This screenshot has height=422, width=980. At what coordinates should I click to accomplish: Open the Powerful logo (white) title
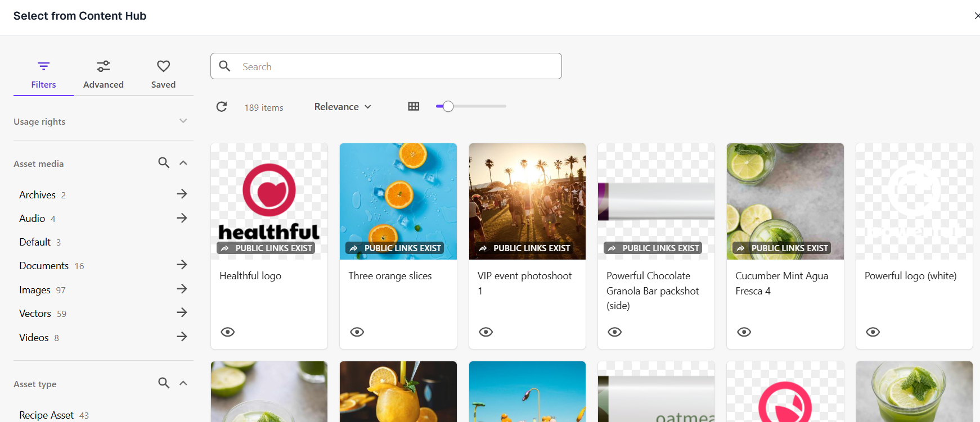pyautogui.click(x=911, y=276)
